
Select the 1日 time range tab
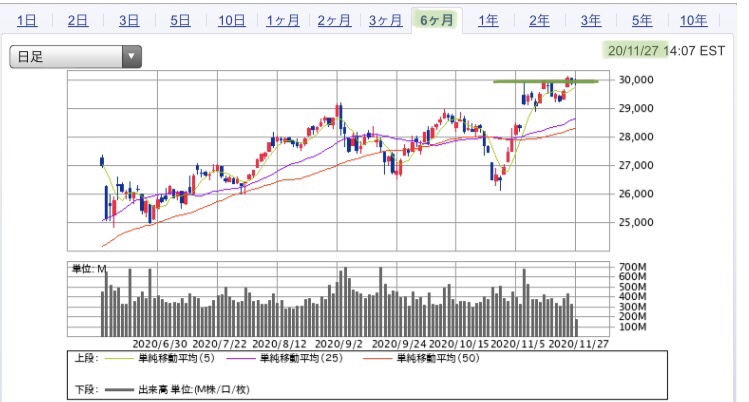(x=27, y=21)
